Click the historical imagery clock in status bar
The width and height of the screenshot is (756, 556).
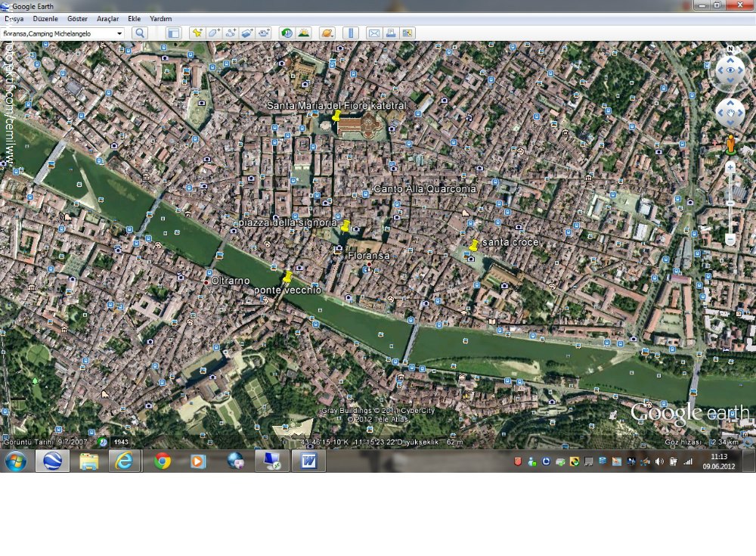(x=102, y=442)
